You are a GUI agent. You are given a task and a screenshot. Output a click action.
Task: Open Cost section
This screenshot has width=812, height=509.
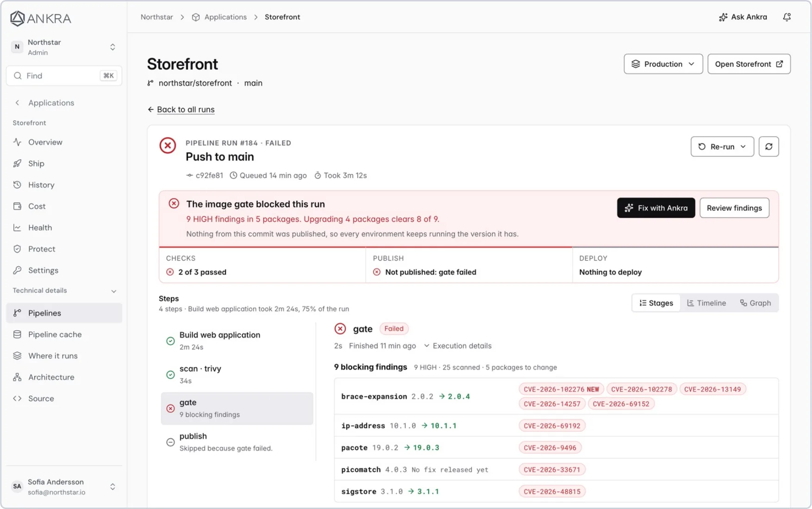[x=64, y=206]
